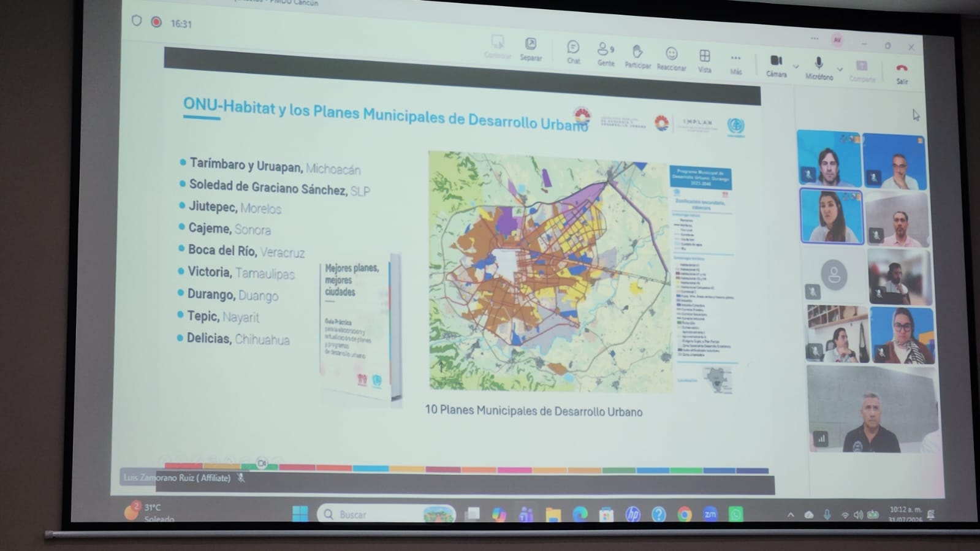Click the signal strength icon on bottom tile

coord(821,438)
